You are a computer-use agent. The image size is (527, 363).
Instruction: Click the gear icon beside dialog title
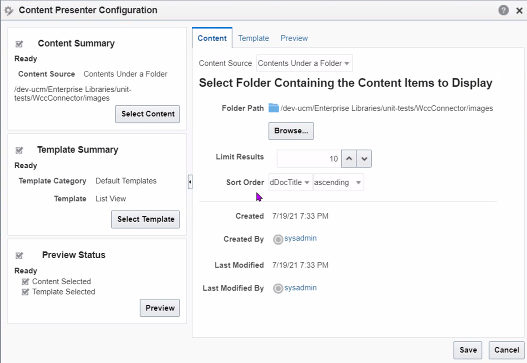(9, 11)
